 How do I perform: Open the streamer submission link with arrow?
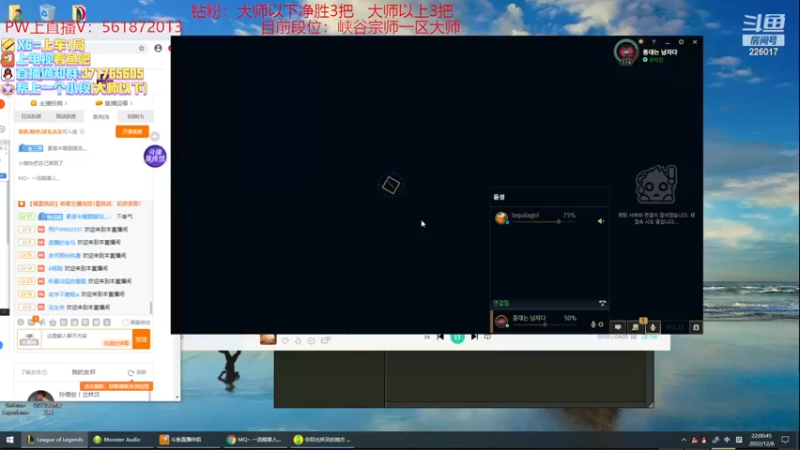(x=49, y=103)
